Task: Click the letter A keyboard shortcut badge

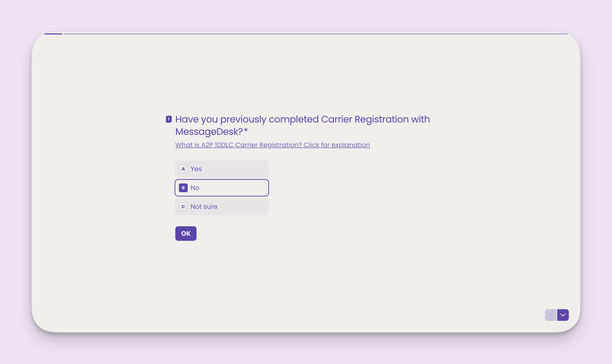Action: point(183,169)
